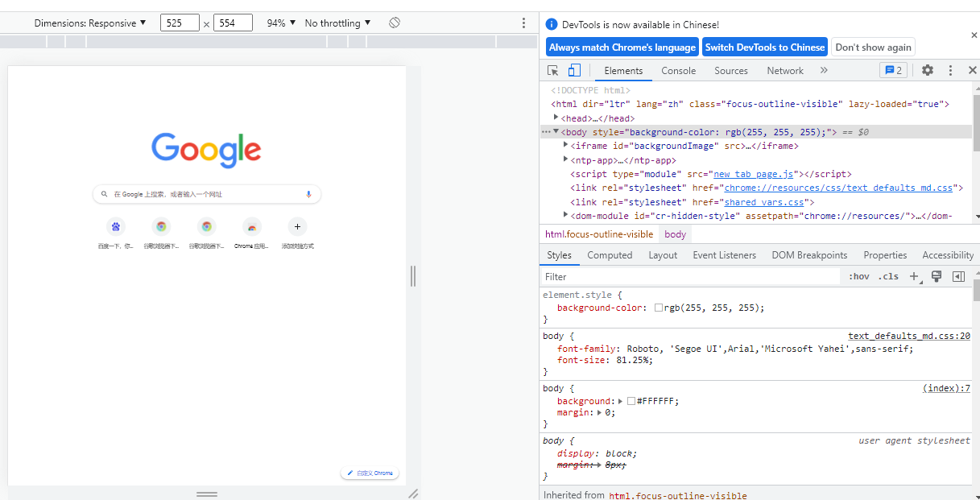
Task: Open the (index):7 source link
Action: 946,388
